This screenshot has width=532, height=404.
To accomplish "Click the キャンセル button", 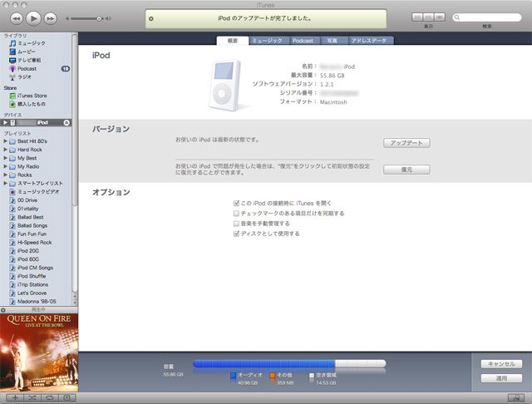I will [501, 364].
